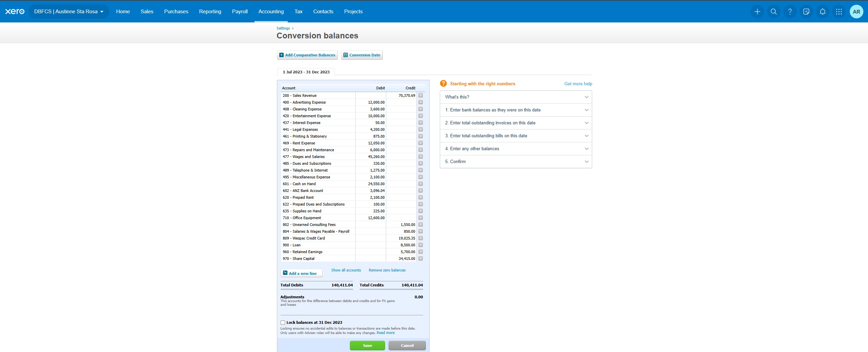
Task: Expand step 4 Enter any other balances
Action: (x=516, y=149)
